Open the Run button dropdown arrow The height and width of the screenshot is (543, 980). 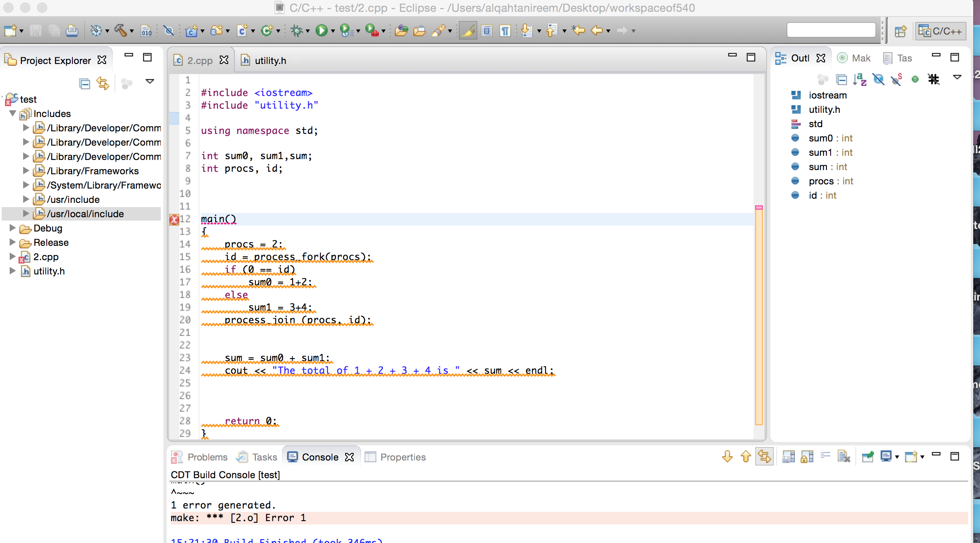point(333,31)
